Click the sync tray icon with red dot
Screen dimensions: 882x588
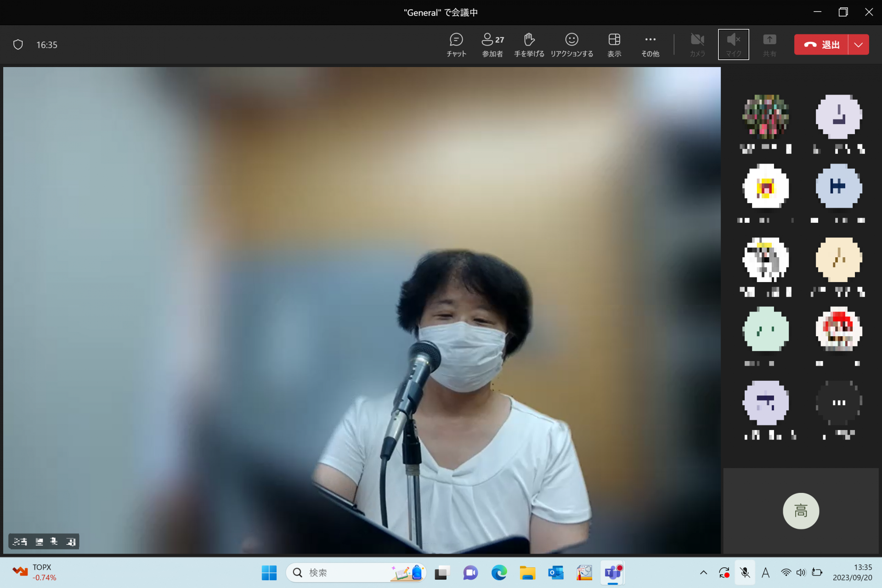pyautogui.click(x=724, y=572)
